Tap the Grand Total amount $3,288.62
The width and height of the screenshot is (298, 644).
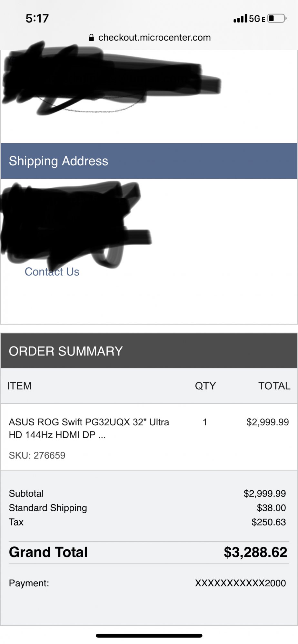[255, 552]
